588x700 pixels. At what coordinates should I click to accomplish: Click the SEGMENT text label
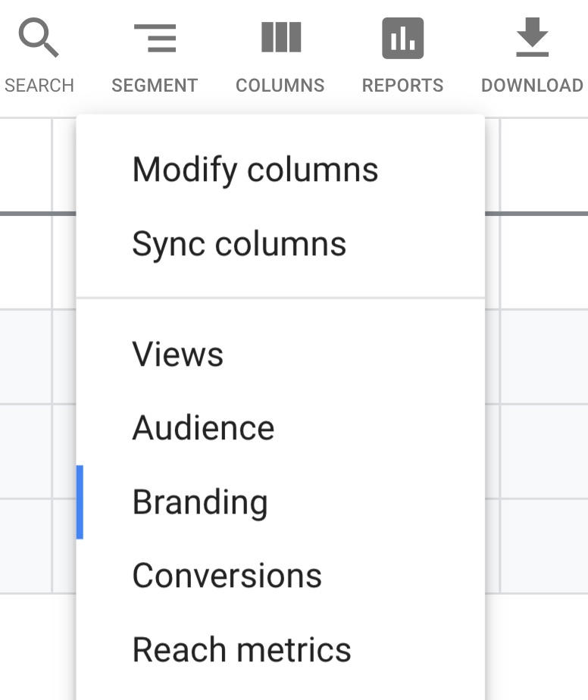[155, 86]
